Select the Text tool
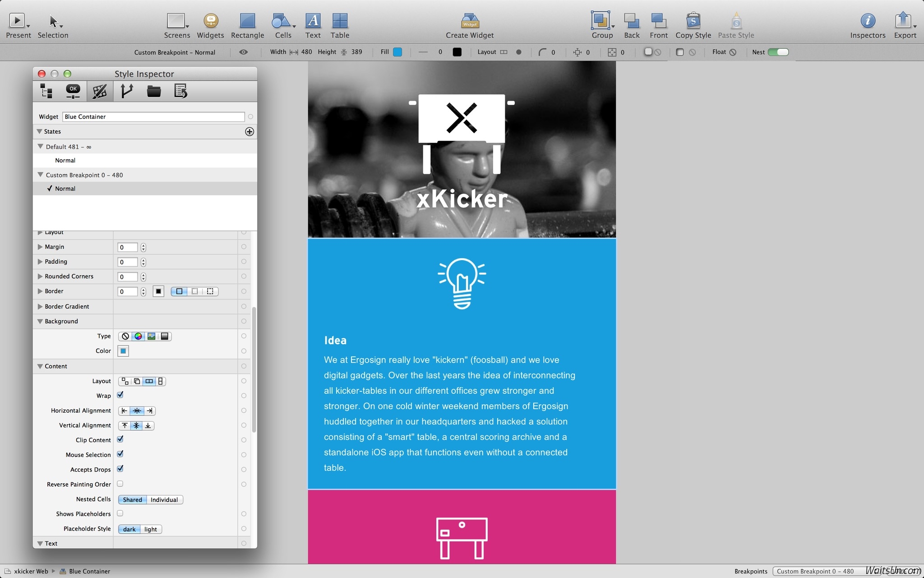The image size is (924, 578). click(x=313, y=21)
